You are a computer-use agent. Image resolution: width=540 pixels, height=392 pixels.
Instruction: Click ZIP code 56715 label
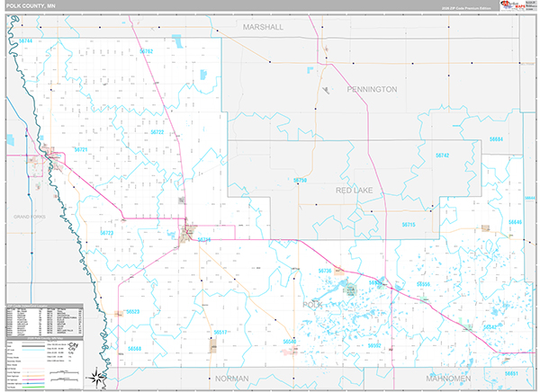409,225
